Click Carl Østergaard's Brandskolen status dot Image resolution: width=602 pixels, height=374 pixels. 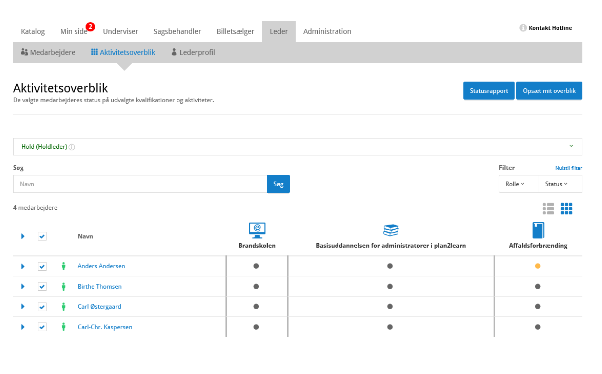(x=256, y=306)
